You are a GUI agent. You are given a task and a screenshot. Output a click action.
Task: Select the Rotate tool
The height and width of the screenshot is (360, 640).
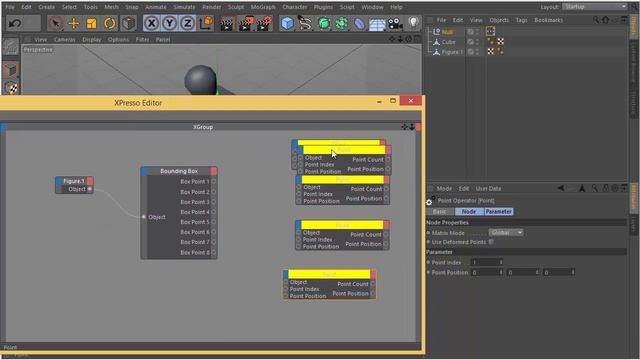(109, 23)
